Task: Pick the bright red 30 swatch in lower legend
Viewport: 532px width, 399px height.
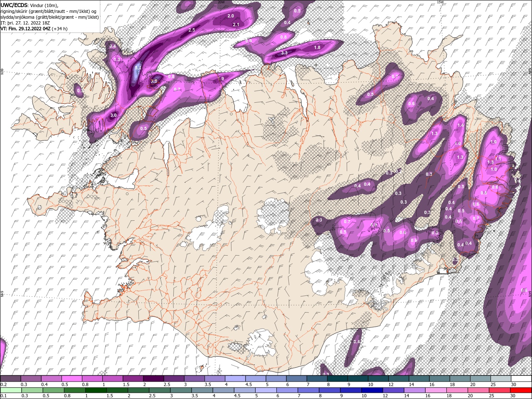Action: (x=521, y=390)
